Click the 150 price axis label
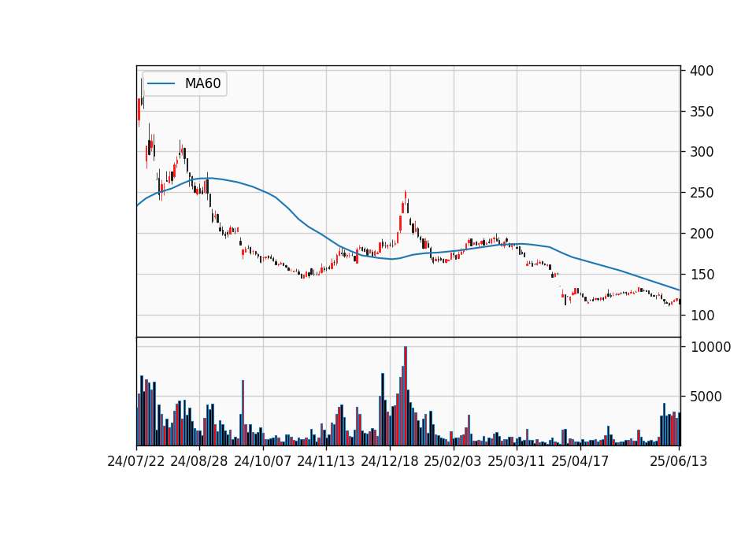The image size is (756, 543). (x=702, y=275)
